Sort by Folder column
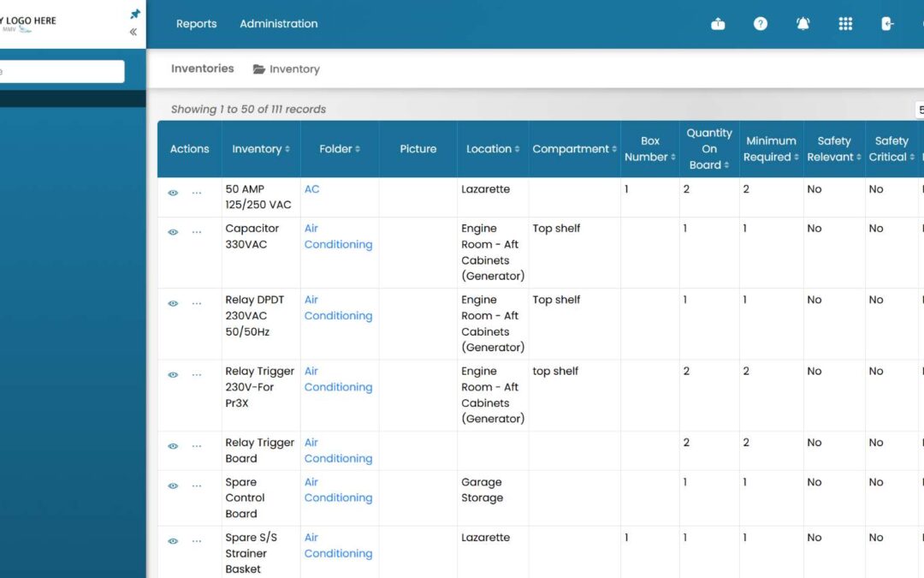 [340, 149]
